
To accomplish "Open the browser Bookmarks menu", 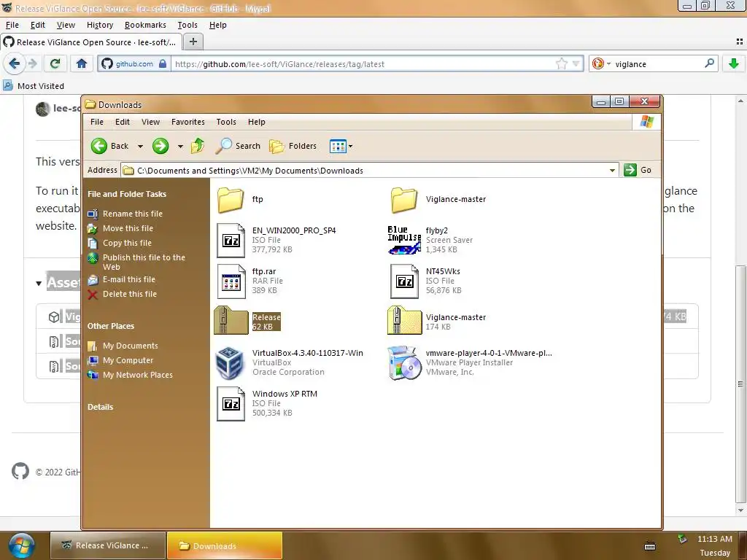I will (x=145, y=25).
